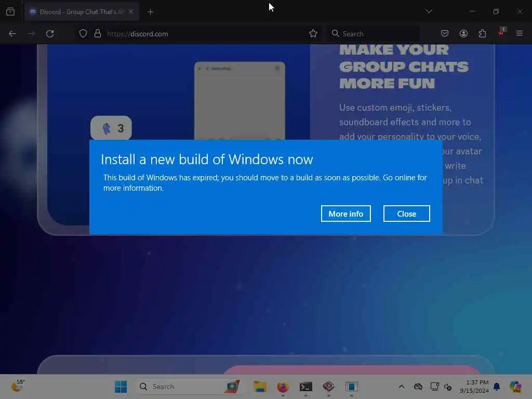The width and height of the screenshot is (532, 399).
Task: Go back using the browser back arrow
Action: [x=12, y=34]
